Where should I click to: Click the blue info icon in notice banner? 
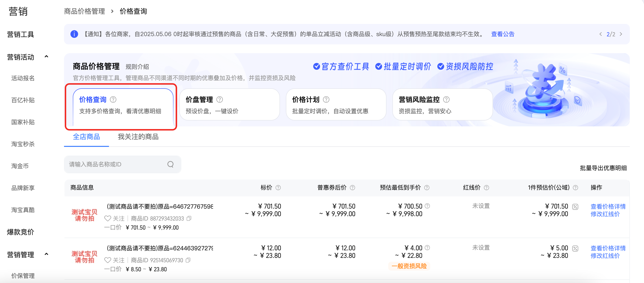74,34
